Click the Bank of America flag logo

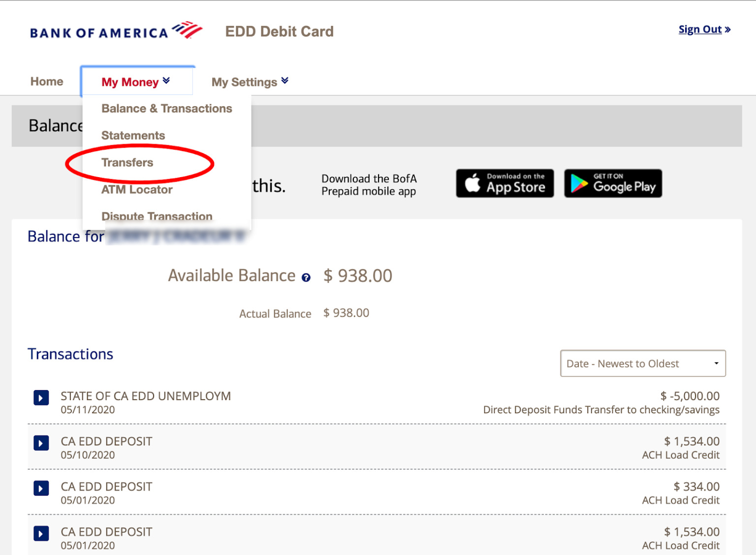[x=187, y=29]
